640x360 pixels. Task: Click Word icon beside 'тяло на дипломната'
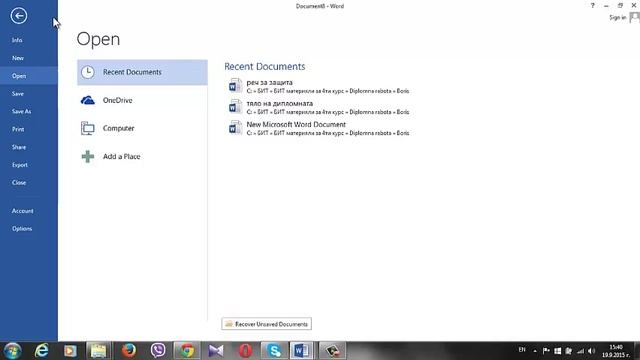[235, 107]
